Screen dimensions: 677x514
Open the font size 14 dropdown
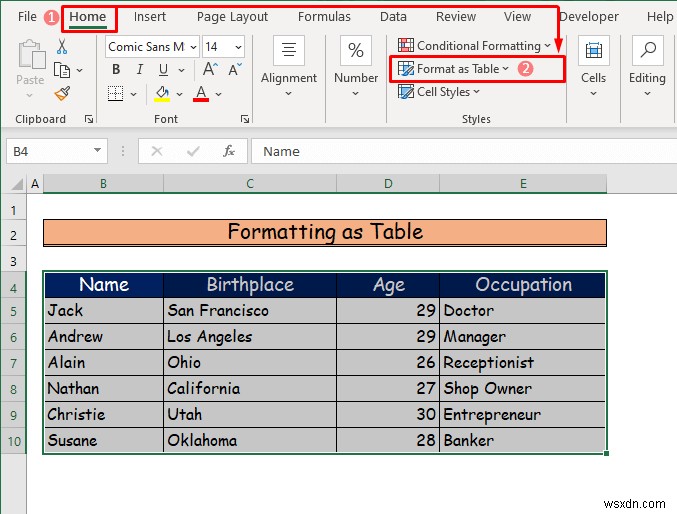point(238,47)
